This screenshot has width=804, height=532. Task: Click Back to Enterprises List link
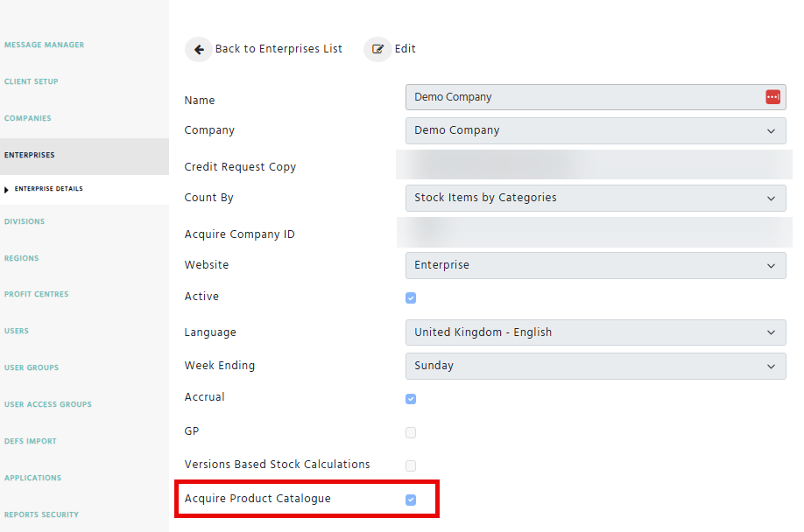coord(279,49)
